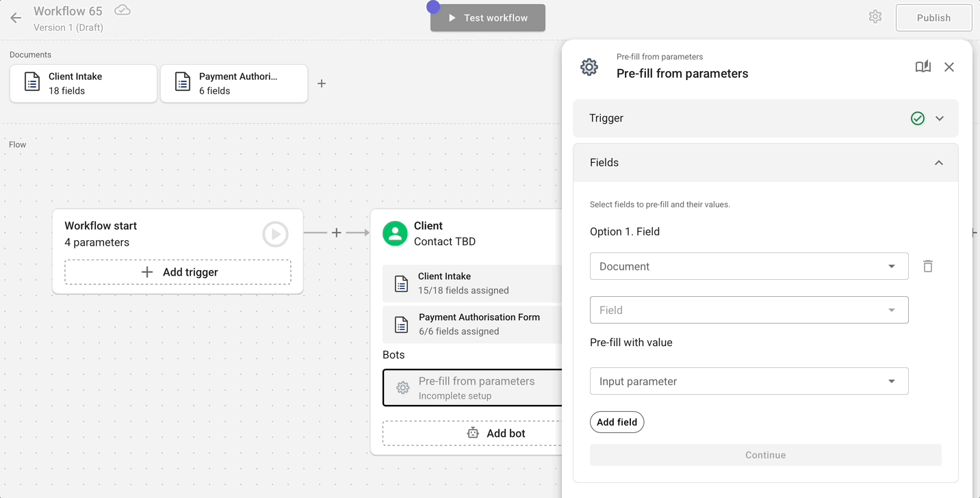Select Payment Authorisation Form step row

[x=473, y=324]
